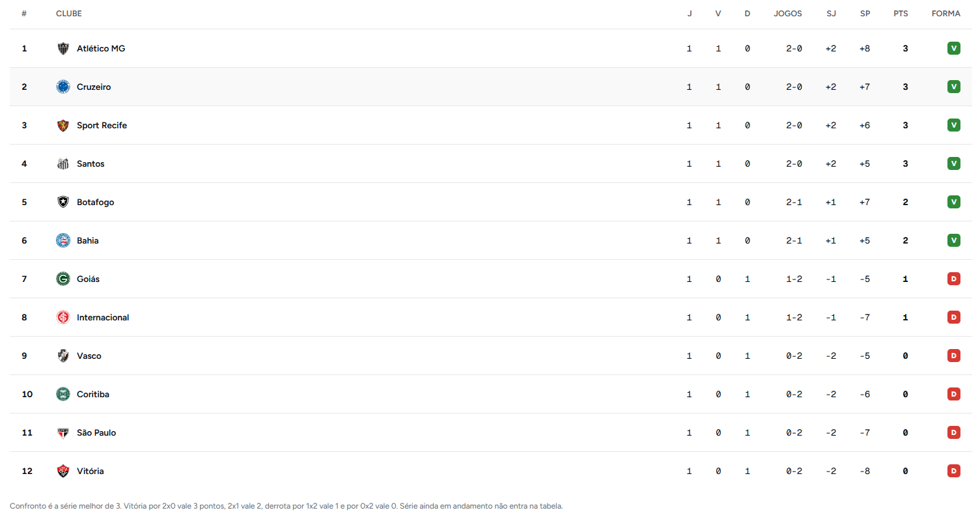Sort table by CLUBE column header
The image size is (980, 519).
click(x=69, y=14)
